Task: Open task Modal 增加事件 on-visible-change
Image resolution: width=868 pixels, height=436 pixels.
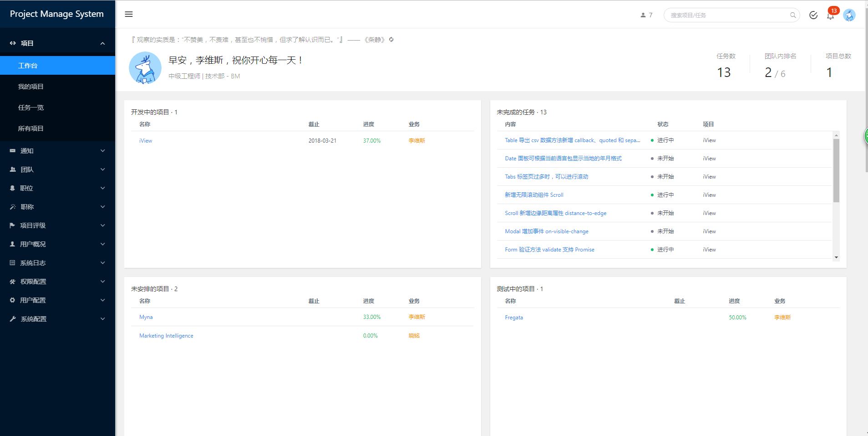Action: pyautogui.click(x=547, y=231)
